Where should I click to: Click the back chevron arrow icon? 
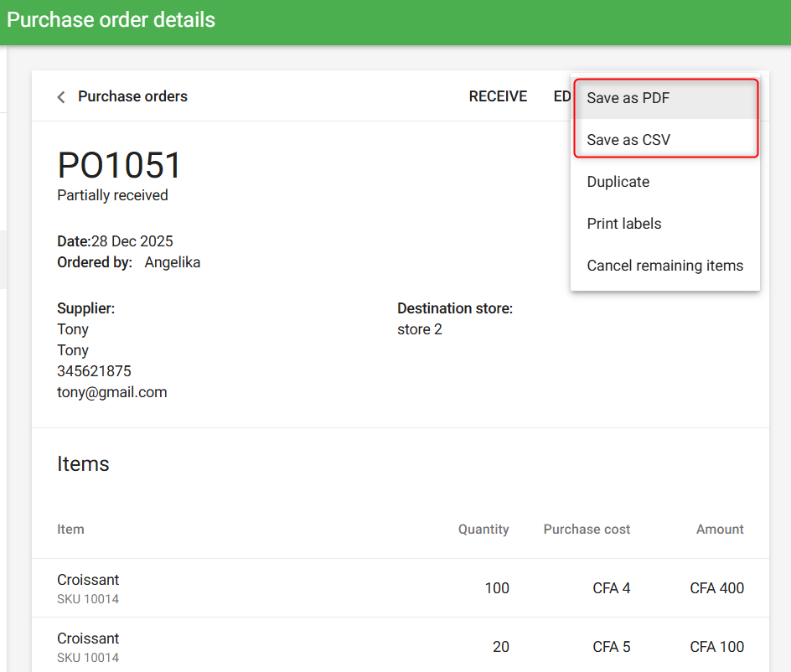pyautogui.click(x=61, y=97)
